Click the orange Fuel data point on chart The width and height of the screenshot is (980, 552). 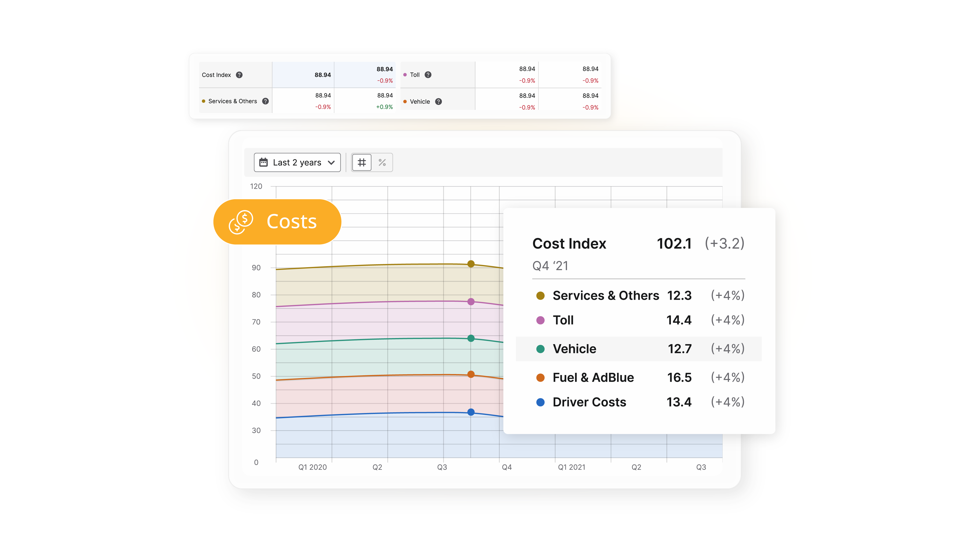pos(471,374)
